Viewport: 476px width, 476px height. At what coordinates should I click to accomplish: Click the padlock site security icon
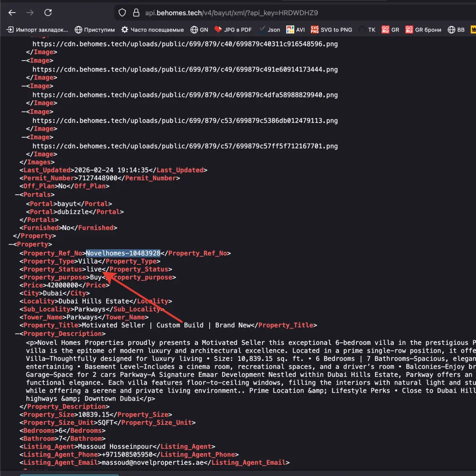click(136, 13)
